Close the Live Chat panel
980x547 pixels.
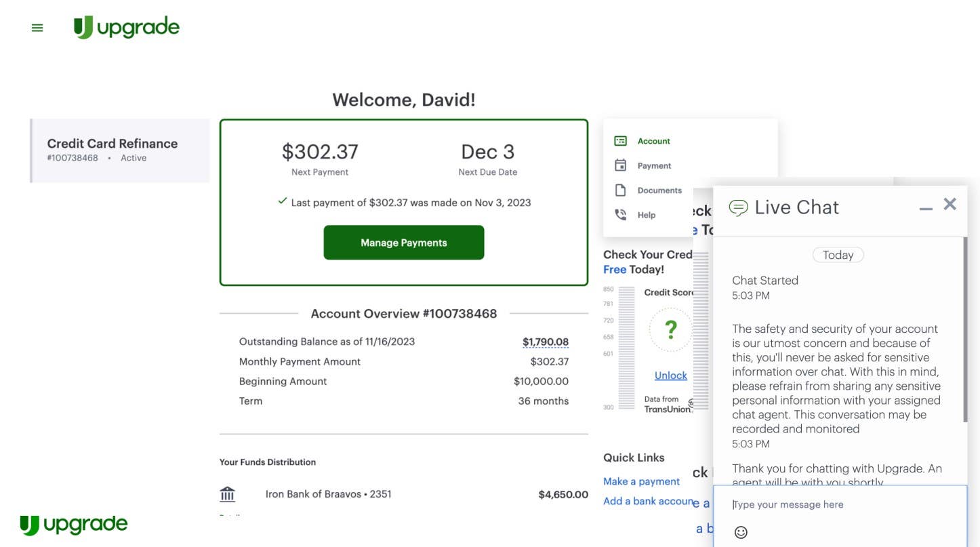click(x=950, y=204)
